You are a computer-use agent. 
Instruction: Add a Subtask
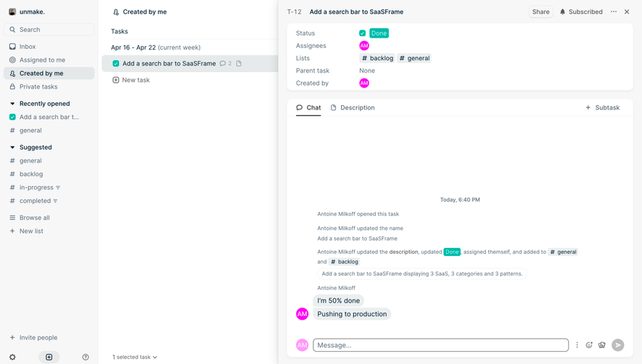[x=602, y=108]
